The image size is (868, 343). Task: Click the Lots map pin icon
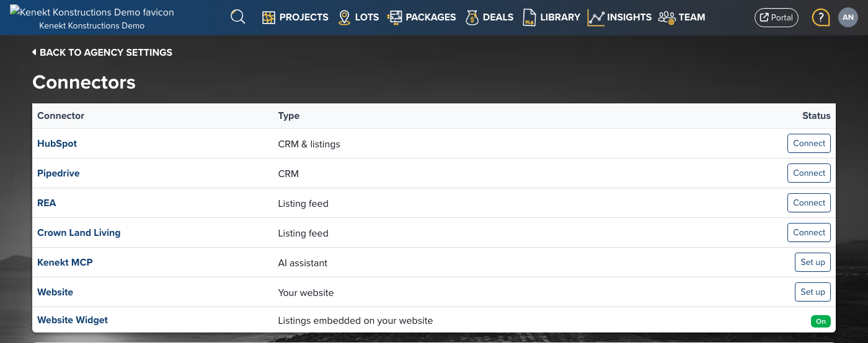click(x=345, y=17)
